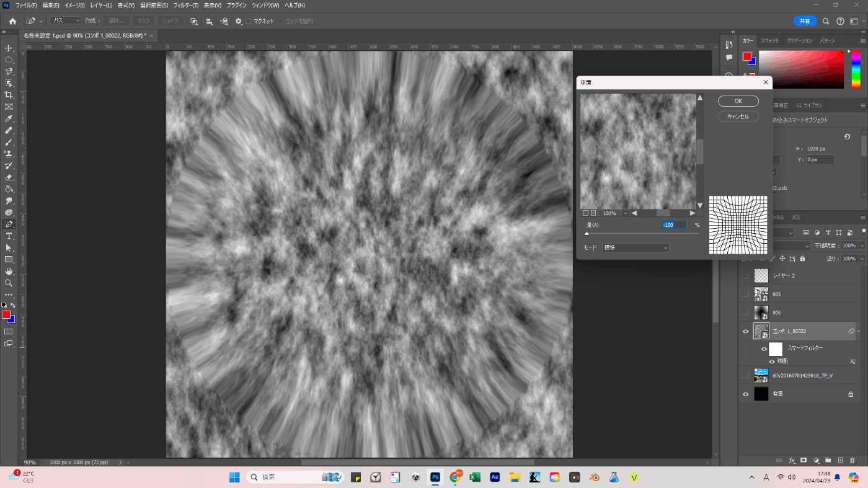This screenshot has height=488, width=868.
Task: Open the フィルター menu
Action: [185, 5]
